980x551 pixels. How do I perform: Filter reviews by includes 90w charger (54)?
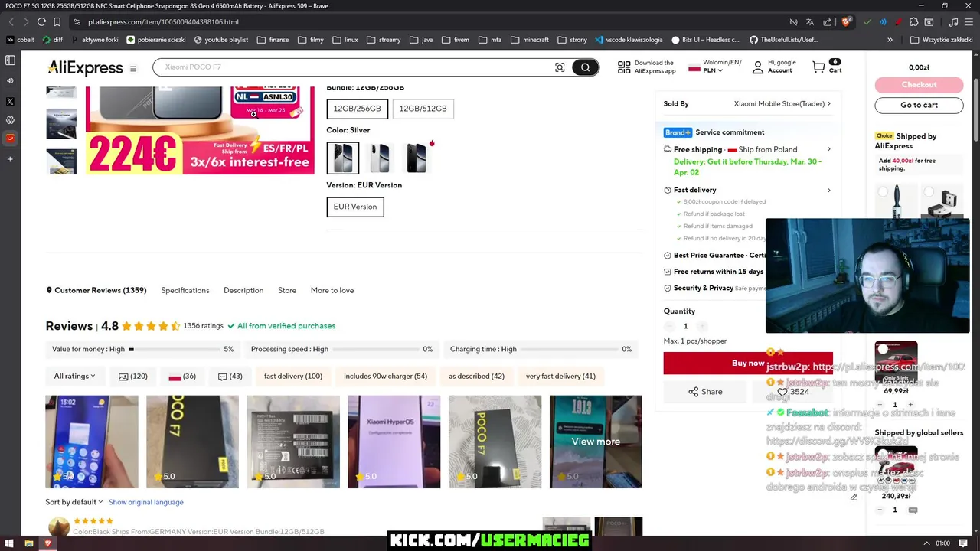(x=385, y=377)
